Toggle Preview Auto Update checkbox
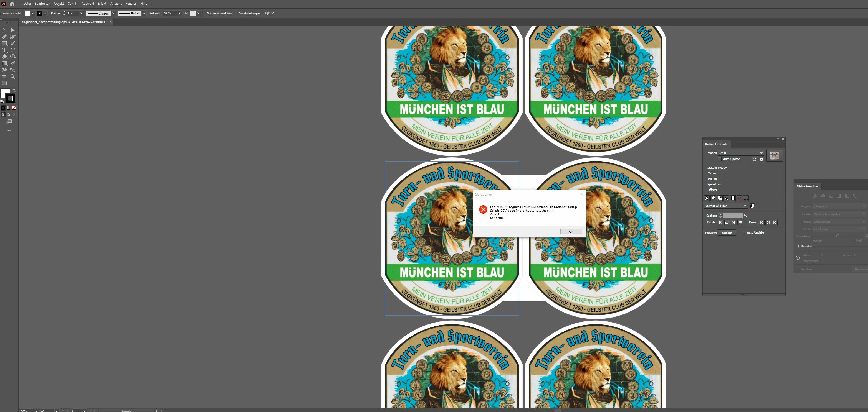Viewport: 868px width, 412px height. 743,232
